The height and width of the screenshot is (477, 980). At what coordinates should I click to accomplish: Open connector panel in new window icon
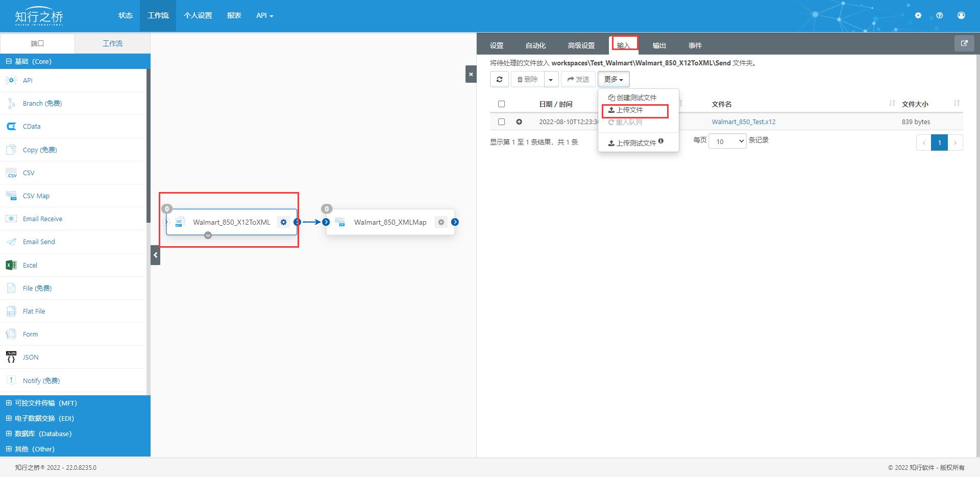(x=964, y=43)
